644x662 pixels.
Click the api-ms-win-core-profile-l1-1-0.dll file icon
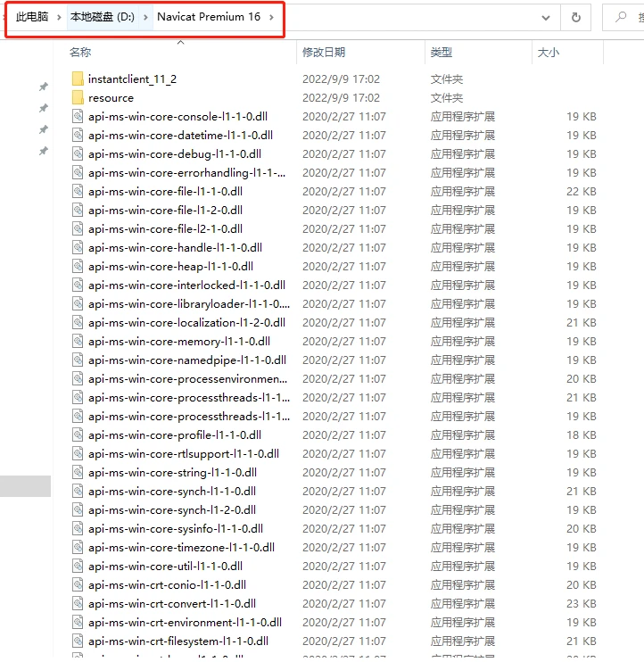(x=78, y=434)
